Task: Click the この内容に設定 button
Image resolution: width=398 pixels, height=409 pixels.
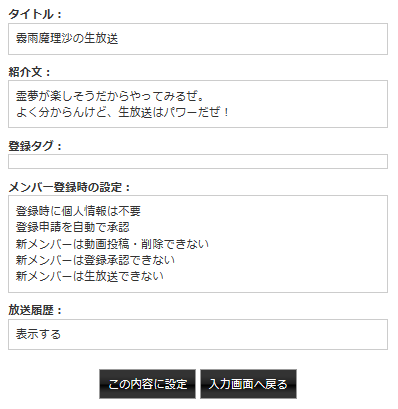Action: [x=147, y=384]
